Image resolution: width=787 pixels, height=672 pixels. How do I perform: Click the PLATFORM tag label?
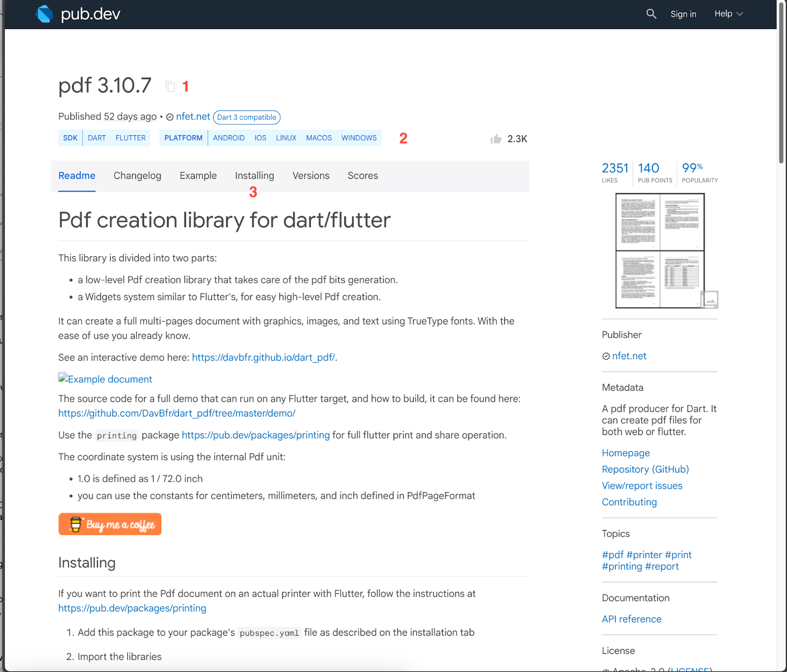pos(183,138)
